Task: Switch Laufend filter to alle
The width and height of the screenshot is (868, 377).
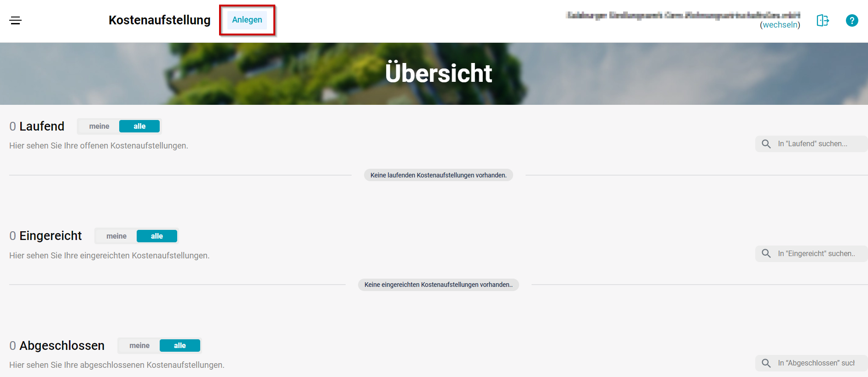Action: (x=139, y=126)
